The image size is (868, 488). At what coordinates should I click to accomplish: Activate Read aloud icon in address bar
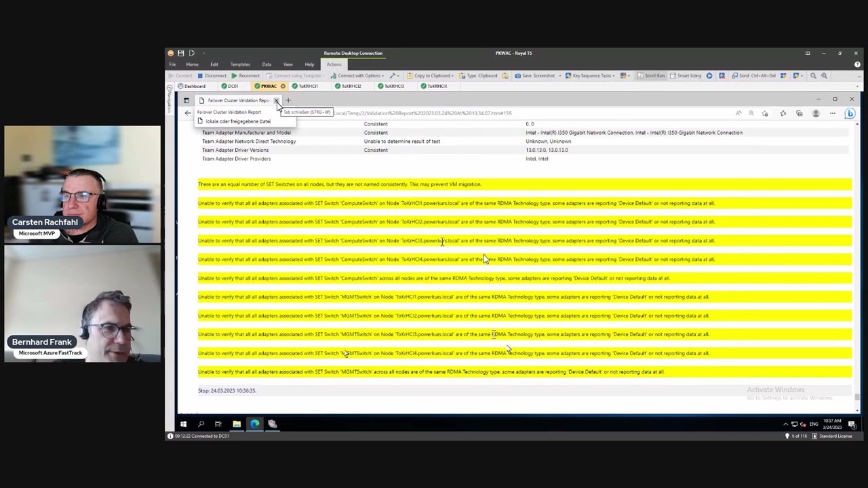point(738,113)
